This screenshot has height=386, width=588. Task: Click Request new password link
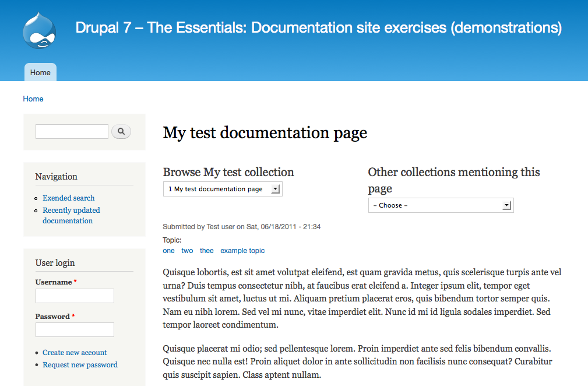click(80, 364)
